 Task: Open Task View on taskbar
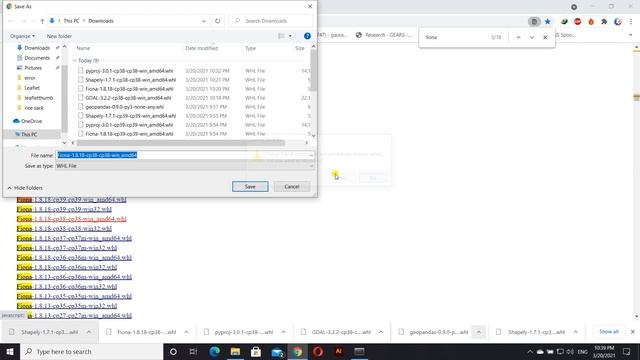(x=193, y=351)
